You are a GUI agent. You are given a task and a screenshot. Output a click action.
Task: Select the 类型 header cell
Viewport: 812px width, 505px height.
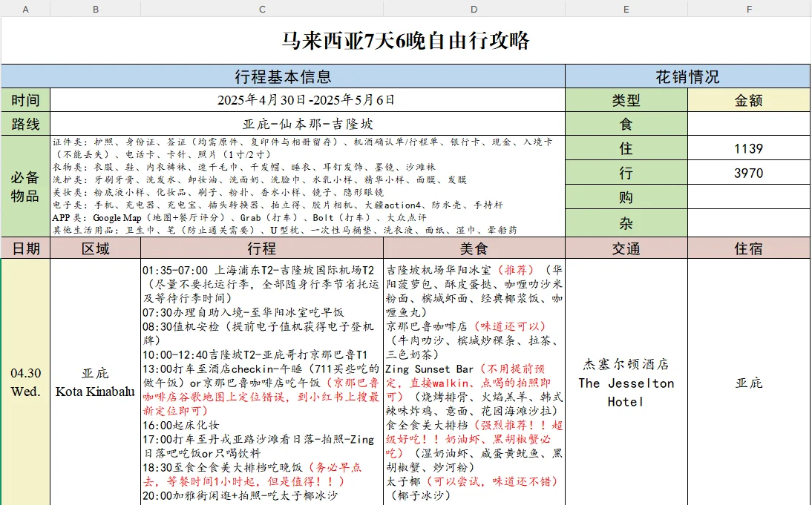627,99
